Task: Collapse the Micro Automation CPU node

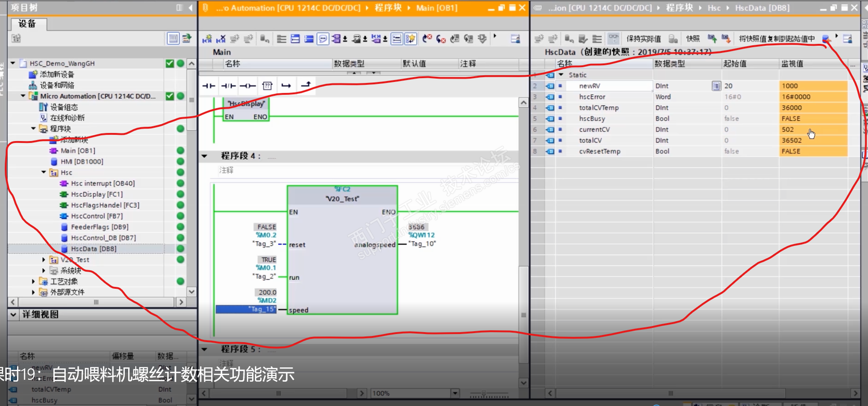Action: point(23,96)
